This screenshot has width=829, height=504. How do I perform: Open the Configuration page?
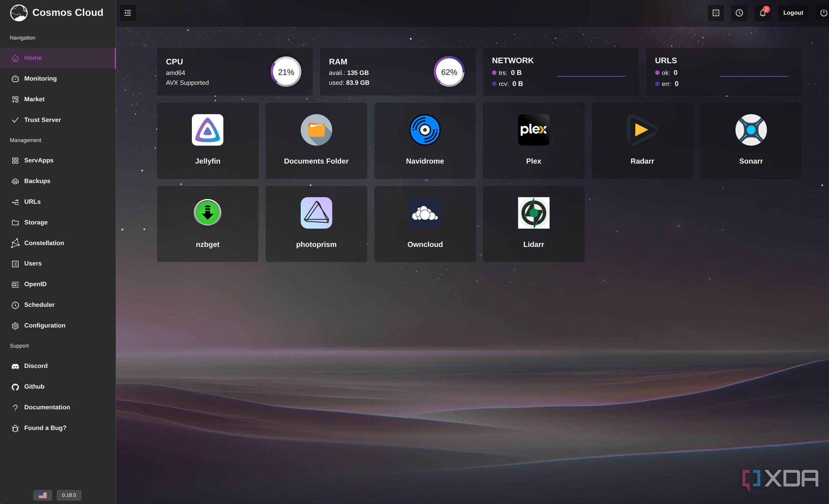tap(58, 325)
